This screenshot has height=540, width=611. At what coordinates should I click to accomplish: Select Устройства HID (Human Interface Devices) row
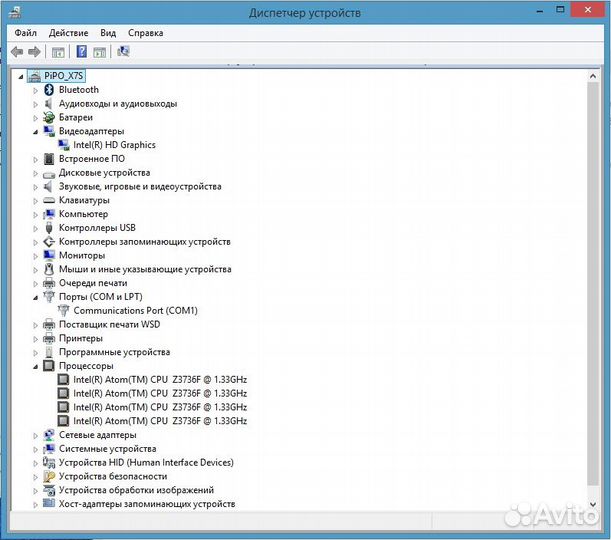pyautogui.click(x=146, y=462)
